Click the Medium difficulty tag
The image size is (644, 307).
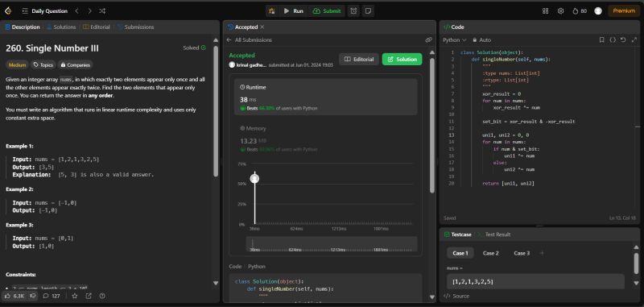click(x=17, y=65)
